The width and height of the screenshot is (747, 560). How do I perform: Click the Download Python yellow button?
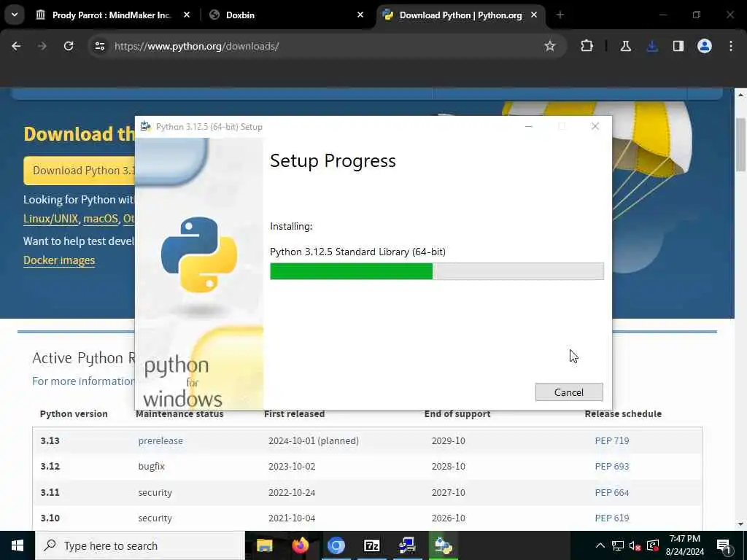80,171
